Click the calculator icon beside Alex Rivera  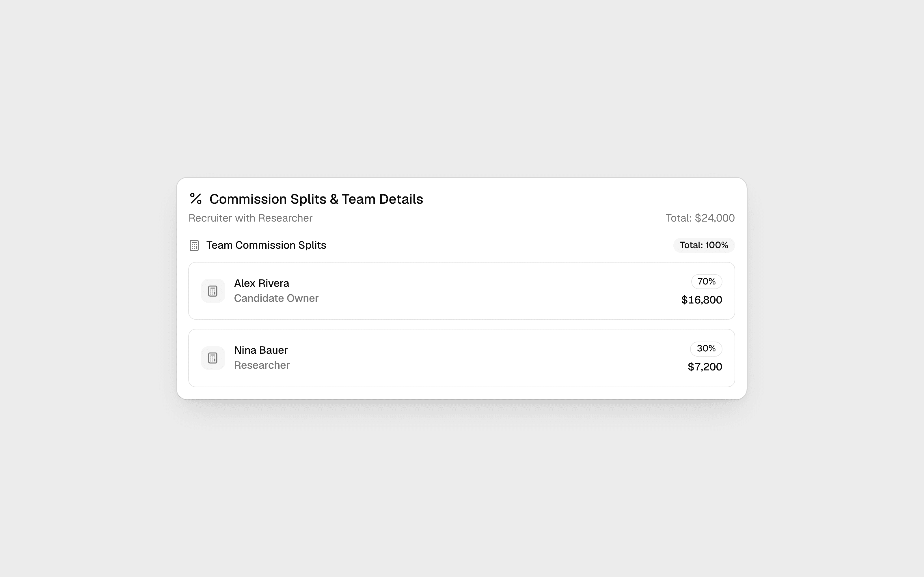click(213, 291)
